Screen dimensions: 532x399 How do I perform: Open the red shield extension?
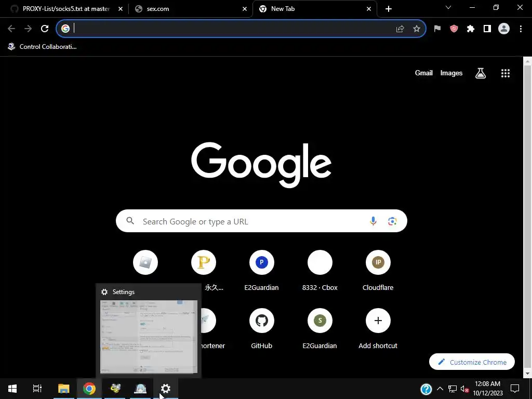(x=454, y=29)
